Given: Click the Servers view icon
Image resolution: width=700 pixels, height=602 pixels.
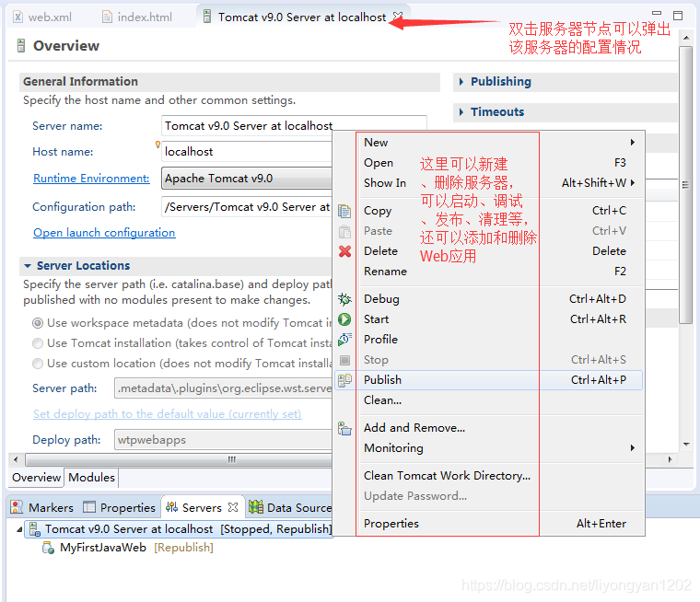Looking at the screenshot, I should [x=172, y=507].
